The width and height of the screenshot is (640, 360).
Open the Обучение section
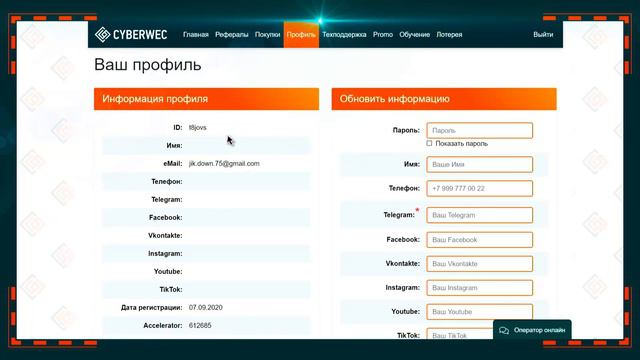tap(414, 35)
